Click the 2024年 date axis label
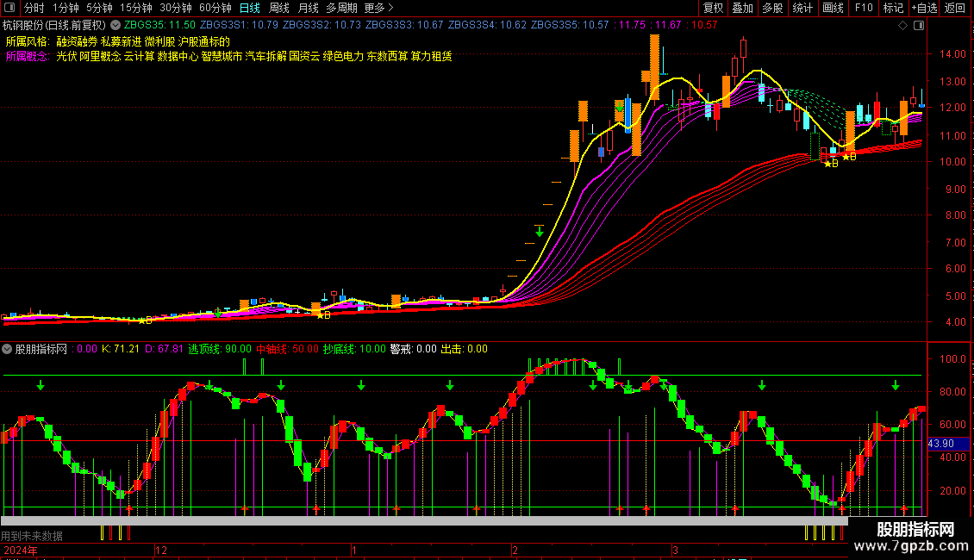The height and width of the screenshot is (560, 974). click(20, 551)
